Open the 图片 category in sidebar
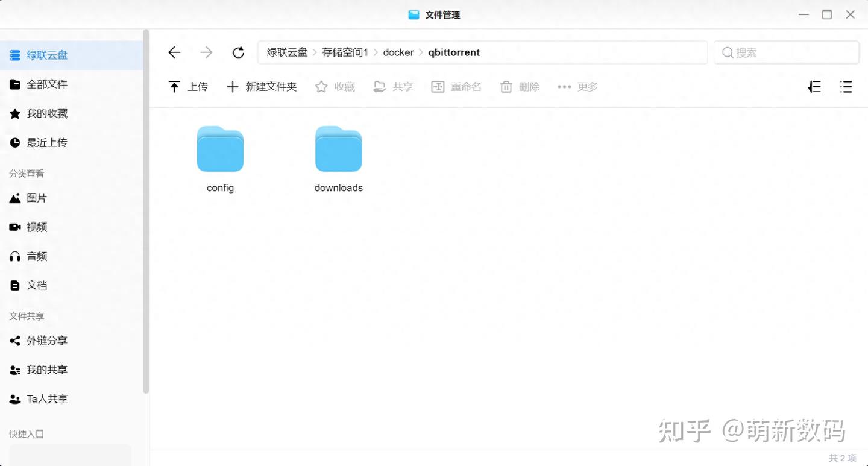The image size is (868, 466). (36, 198)
